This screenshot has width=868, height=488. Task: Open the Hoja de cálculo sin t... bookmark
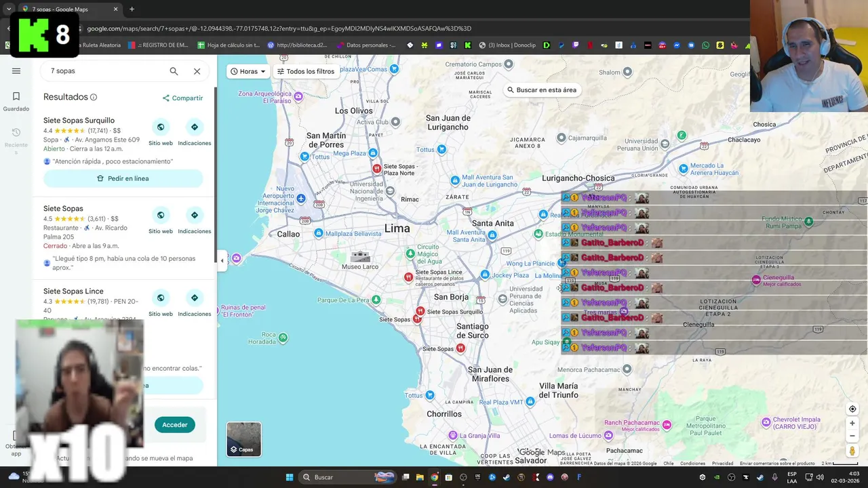(229, 45)
